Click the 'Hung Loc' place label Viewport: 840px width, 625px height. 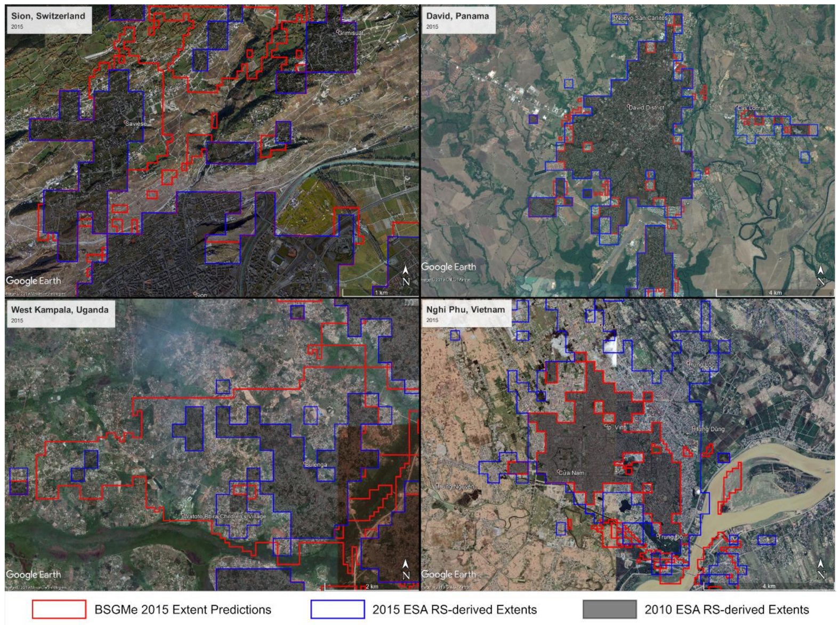(x=701, y=365)
